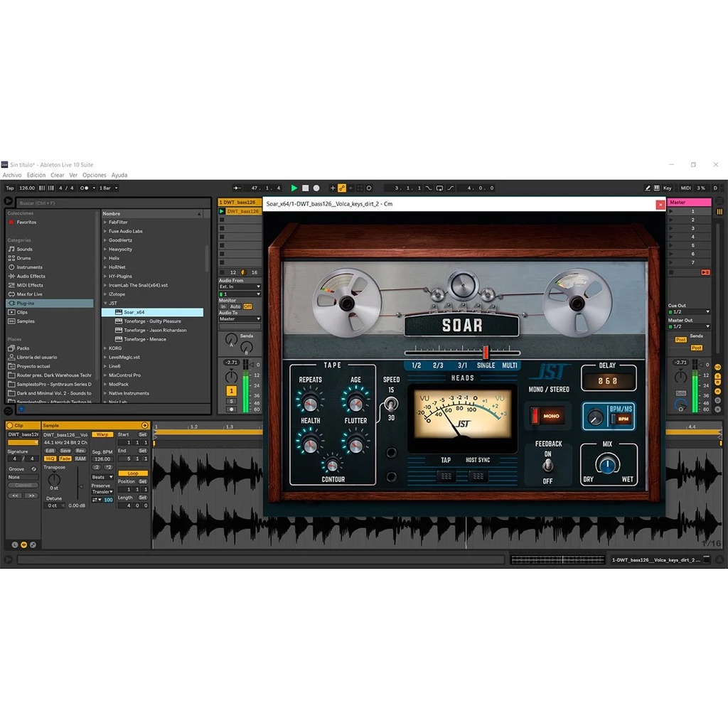Collapse the JST plug-in folder
The image size is (728, 728).
coord(105,303)
